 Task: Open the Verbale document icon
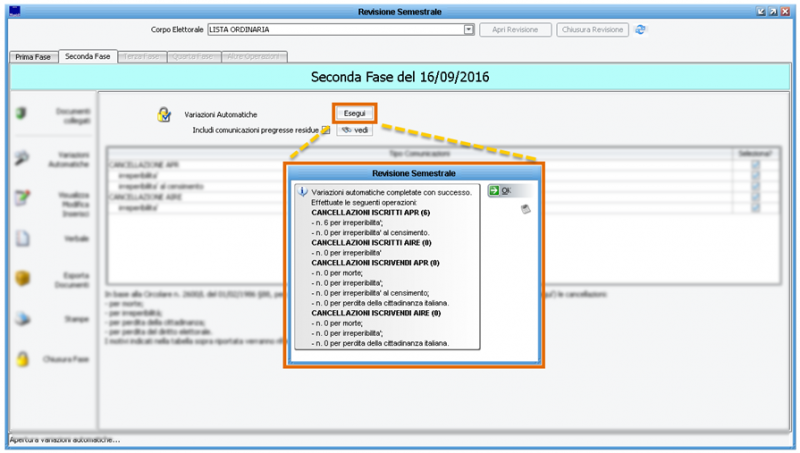(22, 238)
